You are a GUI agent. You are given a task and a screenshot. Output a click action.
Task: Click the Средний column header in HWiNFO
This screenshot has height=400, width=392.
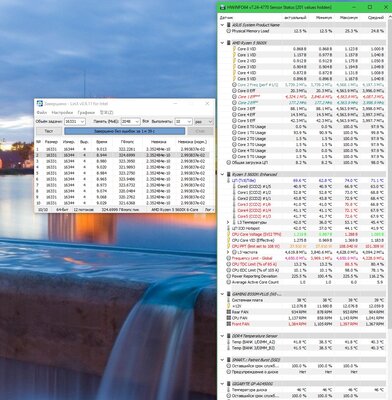[x=376, y=17]
